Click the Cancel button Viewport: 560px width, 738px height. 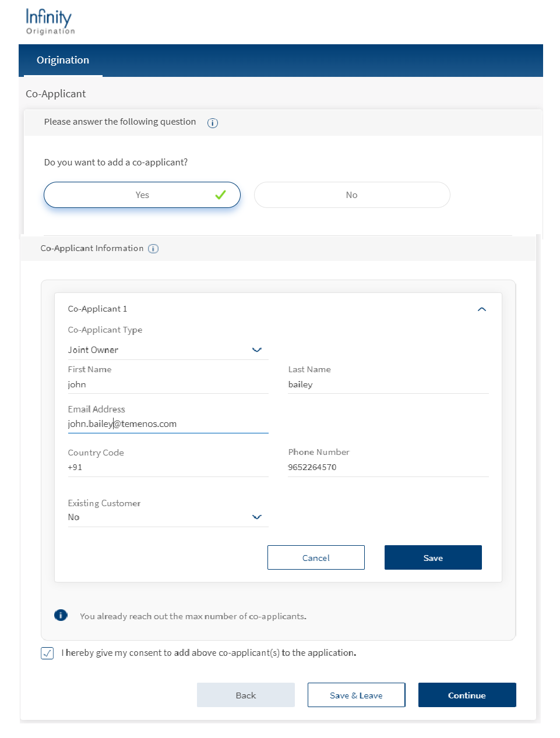coord(316,557)
